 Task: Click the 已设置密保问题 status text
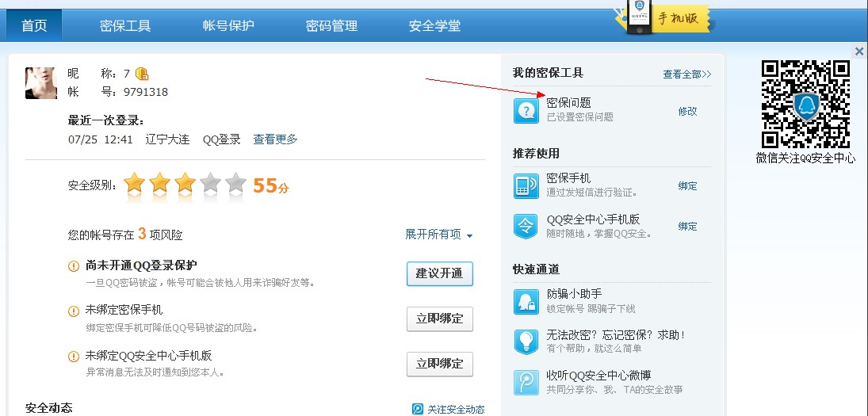tap(580, 117)
